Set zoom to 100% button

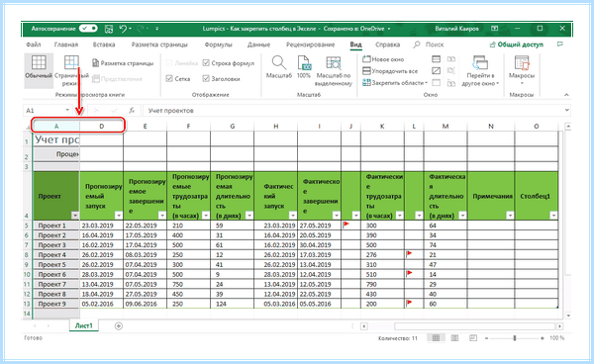[x=304, y=67]
